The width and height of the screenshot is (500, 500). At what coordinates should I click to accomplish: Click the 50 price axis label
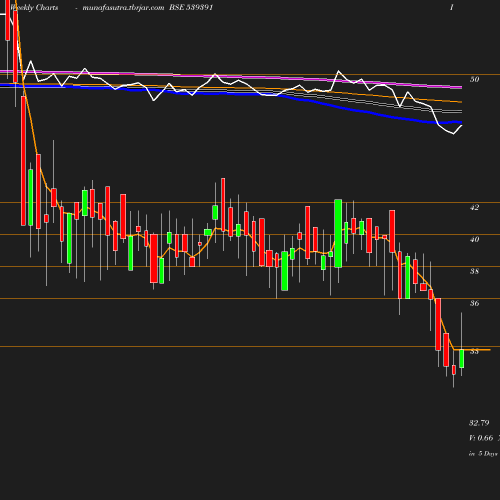pyautogui.click(x=474, y=79)
